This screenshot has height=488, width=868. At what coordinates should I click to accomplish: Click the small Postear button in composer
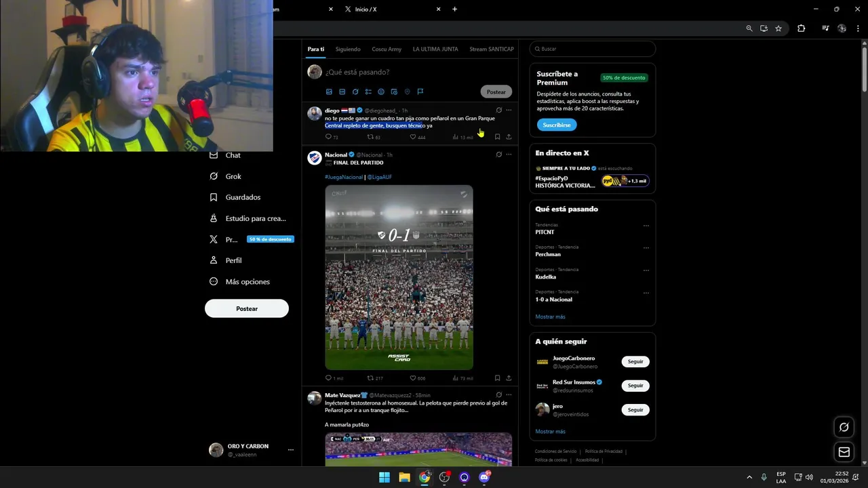pos(496,91)
